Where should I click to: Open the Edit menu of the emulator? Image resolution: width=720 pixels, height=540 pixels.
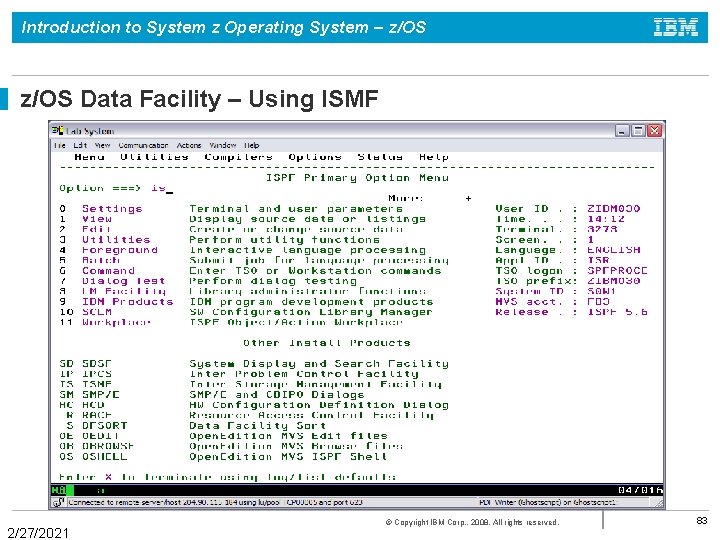coord(80,145)
